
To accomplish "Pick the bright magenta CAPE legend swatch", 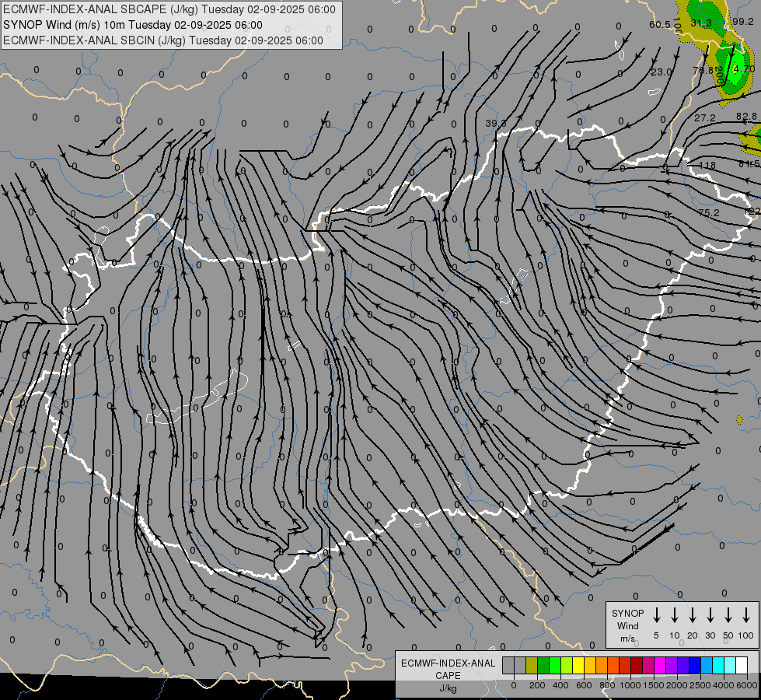I will (x=661, y=665).
